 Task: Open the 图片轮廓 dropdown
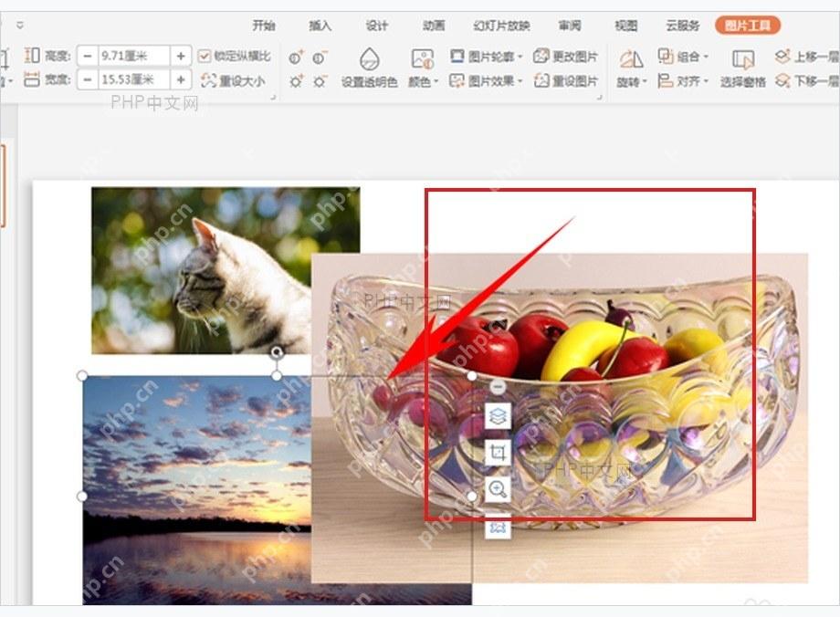pyautogui.click(x=486, y=56)
